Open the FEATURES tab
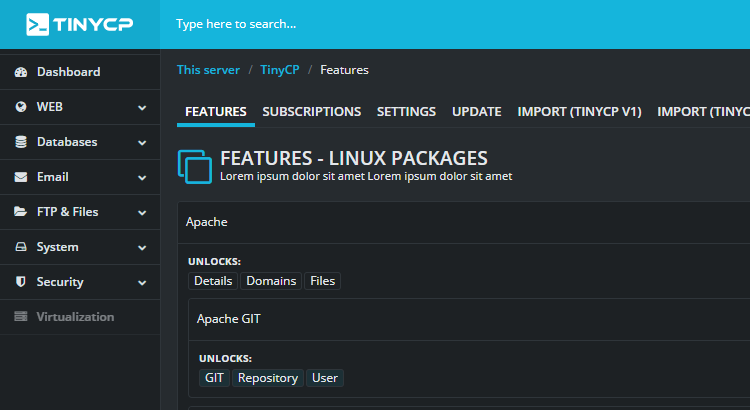Image resolution: width=750 pixels, height=410 pixels. (x=216, y=112)
